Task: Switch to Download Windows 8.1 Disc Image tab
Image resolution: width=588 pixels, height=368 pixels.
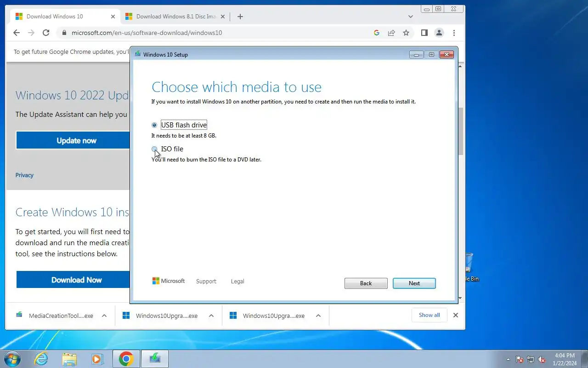Action: click(176, 17)
